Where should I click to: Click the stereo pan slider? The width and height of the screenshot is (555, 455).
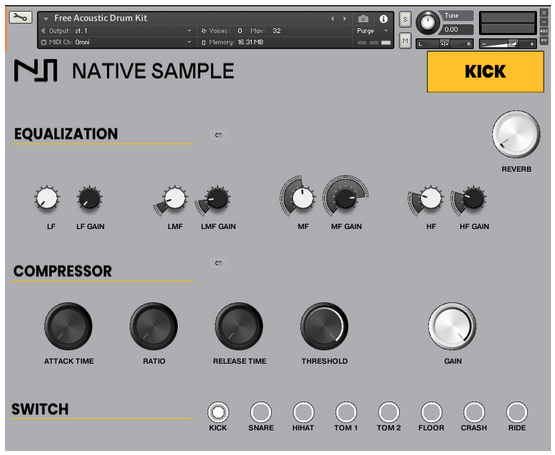pyautogui.click(x=445, y=44)
